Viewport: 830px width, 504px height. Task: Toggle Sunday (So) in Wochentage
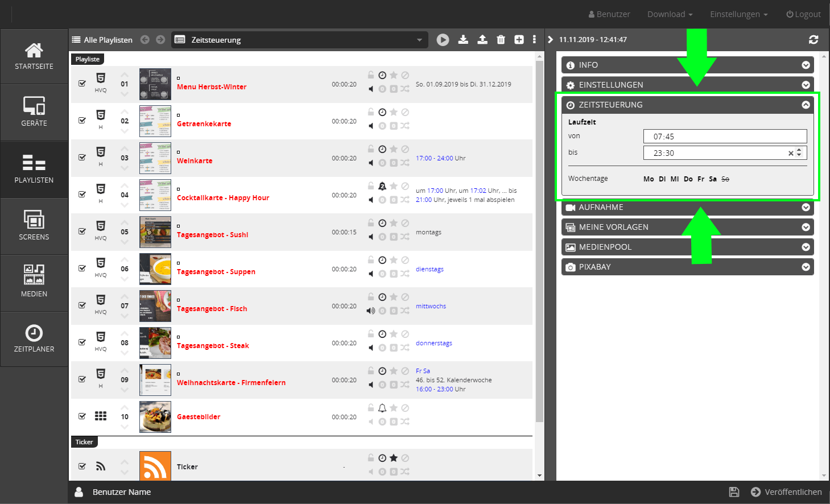725,179
